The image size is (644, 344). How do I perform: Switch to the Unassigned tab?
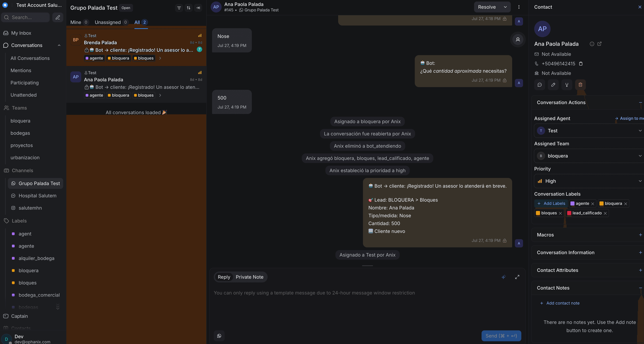click(x=111, y=22)
